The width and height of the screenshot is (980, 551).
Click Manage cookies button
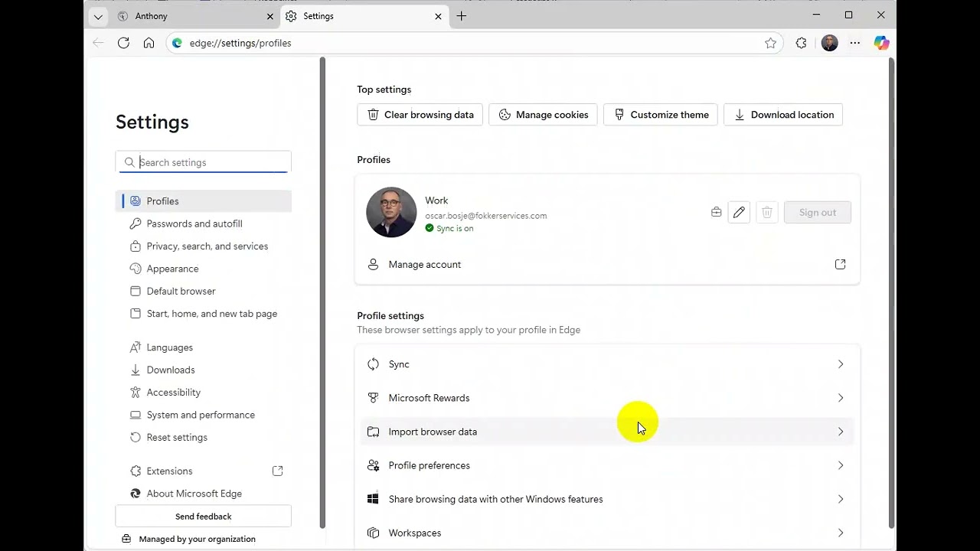pos(543,115)
